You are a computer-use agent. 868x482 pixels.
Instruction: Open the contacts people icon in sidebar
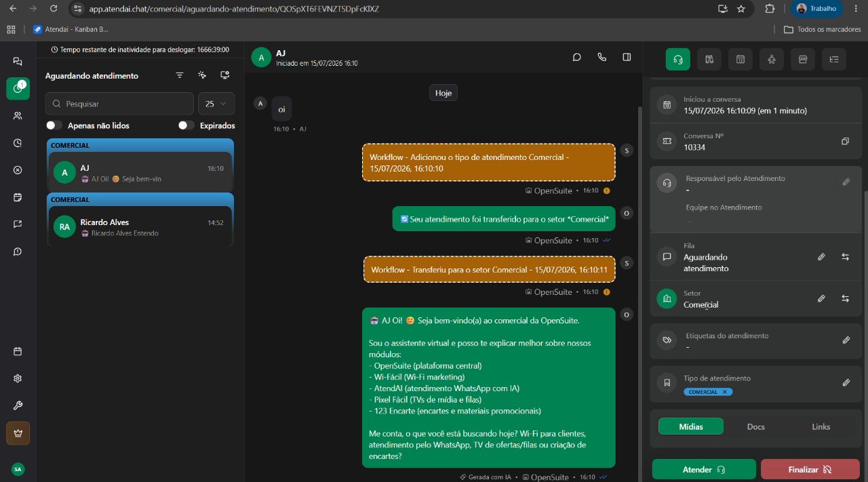tap(18, 116)
